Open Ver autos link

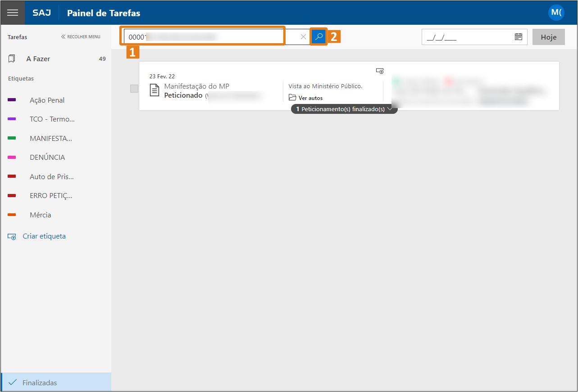point(310,98)
